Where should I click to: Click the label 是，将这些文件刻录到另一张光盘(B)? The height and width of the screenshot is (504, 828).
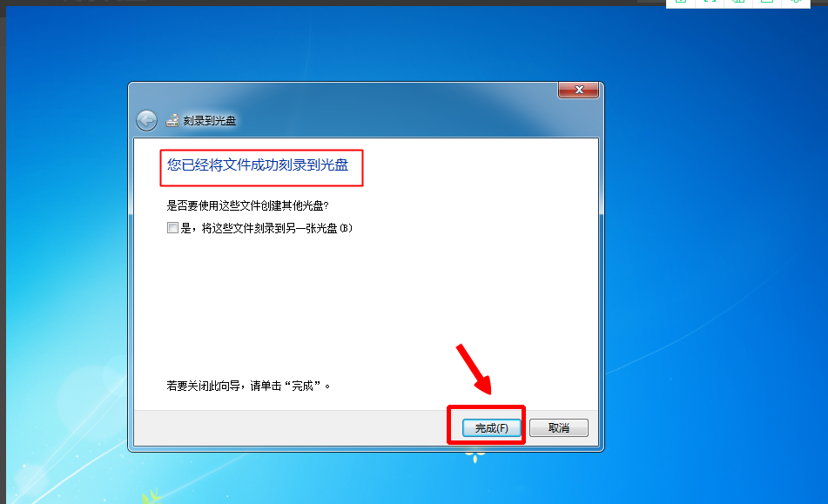tap(266, 228)
